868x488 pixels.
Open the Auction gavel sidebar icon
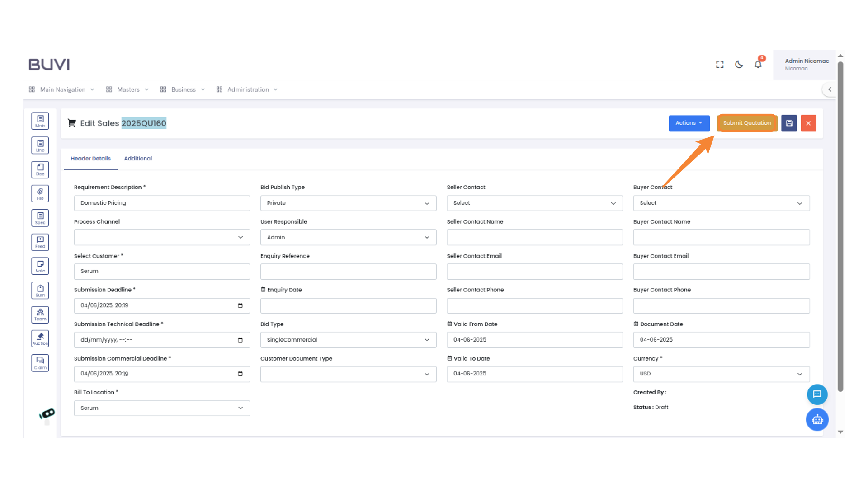[x=40, y=338]
